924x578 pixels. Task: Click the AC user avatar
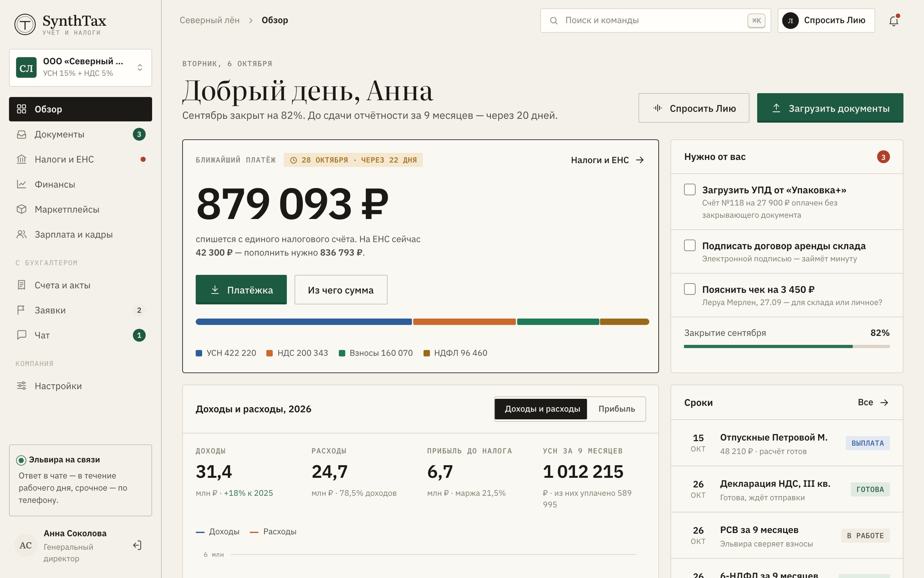point(25,545)
